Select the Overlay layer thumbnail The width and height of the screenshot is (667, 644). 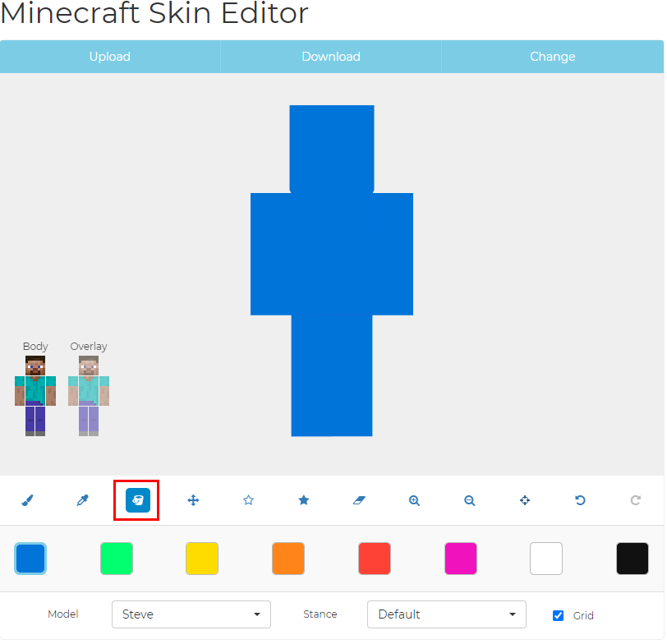pos(89,396)
